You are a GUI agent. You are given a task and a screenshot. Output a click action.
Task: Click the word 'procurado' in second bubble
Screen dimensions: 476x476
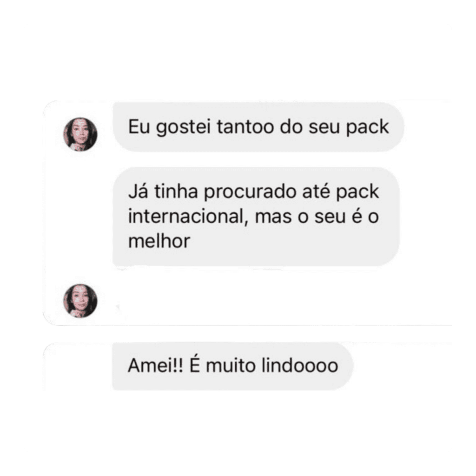(250, 192)
